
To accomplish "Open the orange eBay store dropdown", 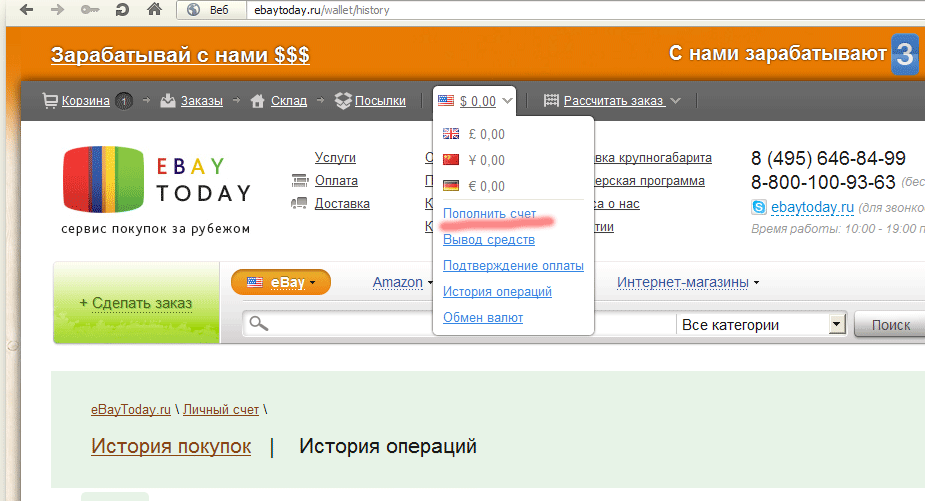I will [281, 282].
